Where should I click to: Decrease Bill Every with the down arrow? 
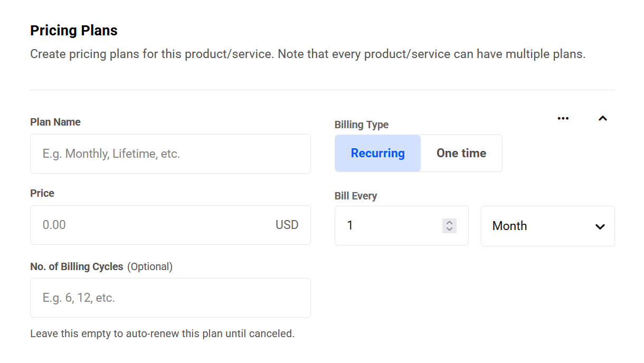point(449,229)
